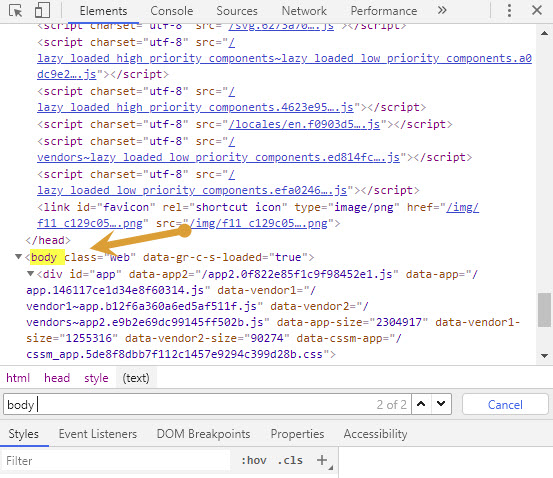Screen dimensions: 553x478
Task: Open the lazy_loaded_high_priority_components.4623e95….js link
Action: (x=195, y=107)
